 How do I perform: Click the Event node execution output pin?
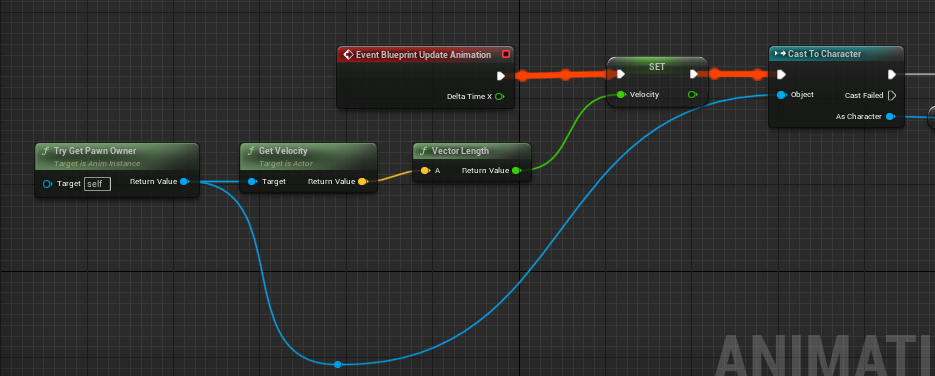(501, 76)
